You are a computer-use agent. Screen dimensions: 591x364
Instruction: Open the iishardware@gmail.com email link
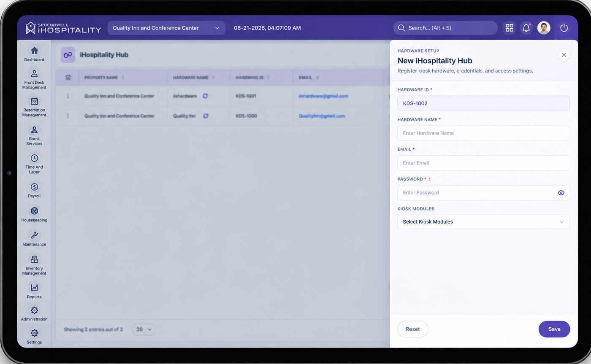(x=323, y=96)
